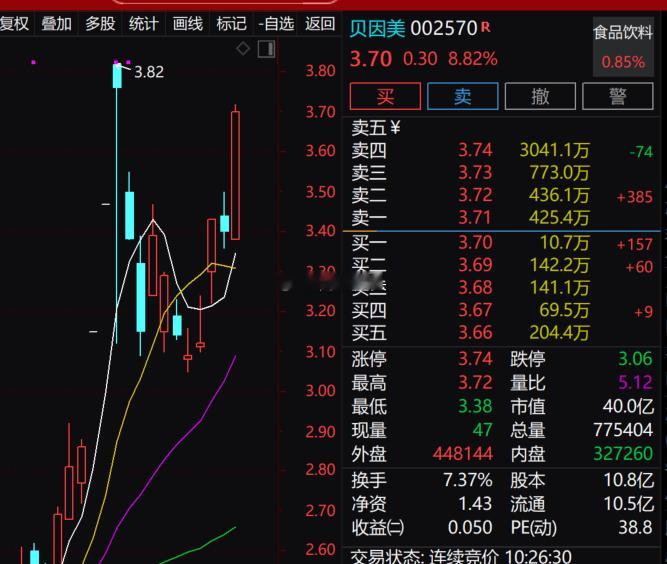Click the stock name 贝因美

click(377, 28)
